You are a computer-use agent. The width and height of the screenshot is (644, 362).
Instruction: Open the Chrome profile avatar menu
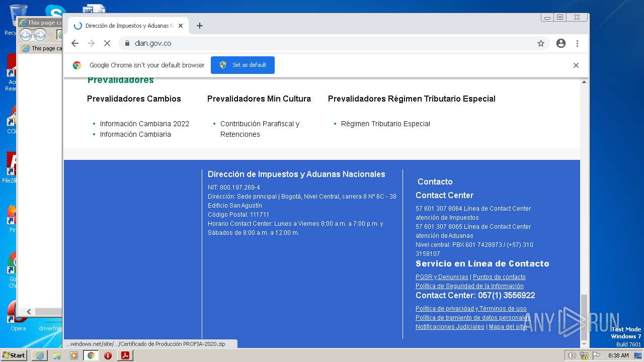click(x=561, y=43)
